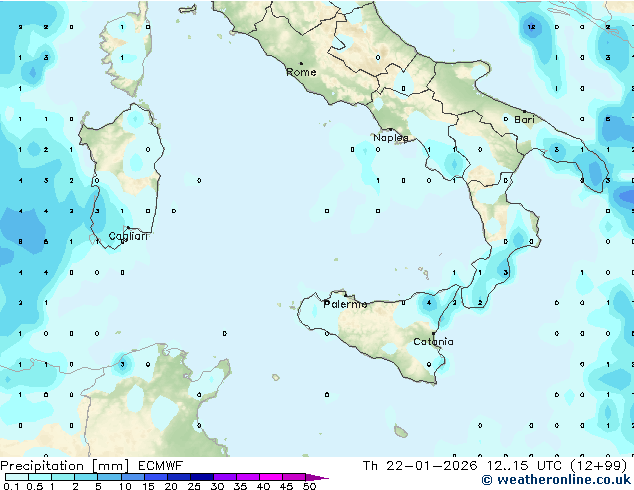Screen dimensions: 634x490
Task: Select the 15–20 mm legend color swatch
Action: 155,477
